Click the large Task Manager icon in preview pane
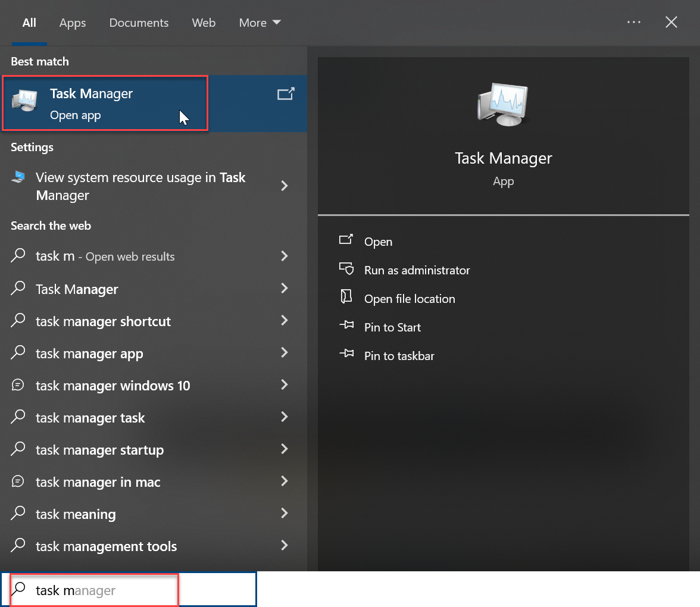Screen dimensions: 700x607 click(503, 105)
